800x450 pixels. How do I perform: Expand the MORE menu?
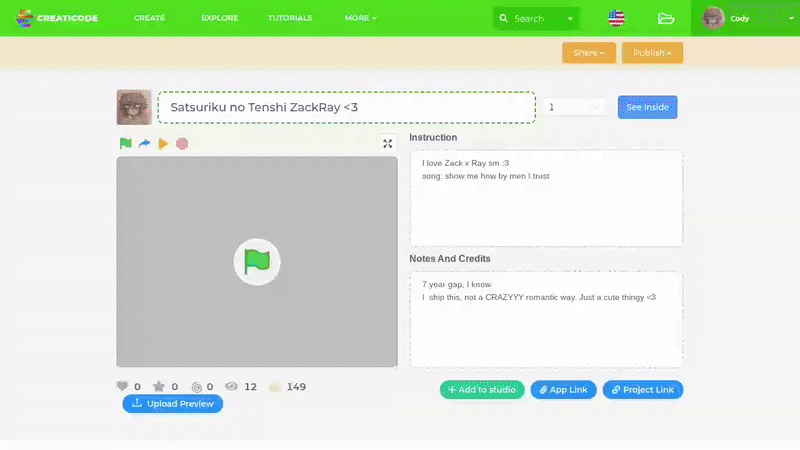point(360,18)
